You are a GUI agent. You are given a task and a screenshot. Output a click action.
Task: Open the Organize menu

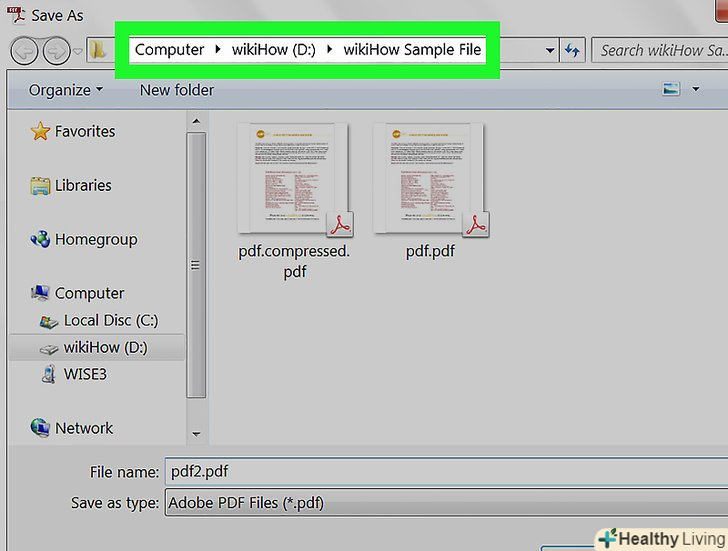65,90
